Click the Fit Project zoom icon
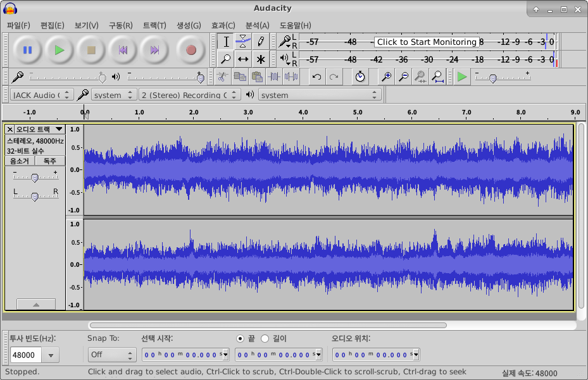The width and height of the screenshot is (588, 380). click(x=437, y=77)
